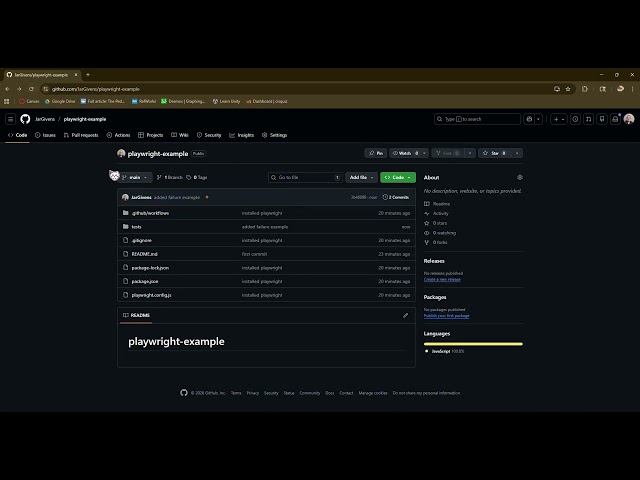The width and height of the screenshot is (640, 480).
Task: Open the create new plus dropdown
Action: tap(559, 119)
